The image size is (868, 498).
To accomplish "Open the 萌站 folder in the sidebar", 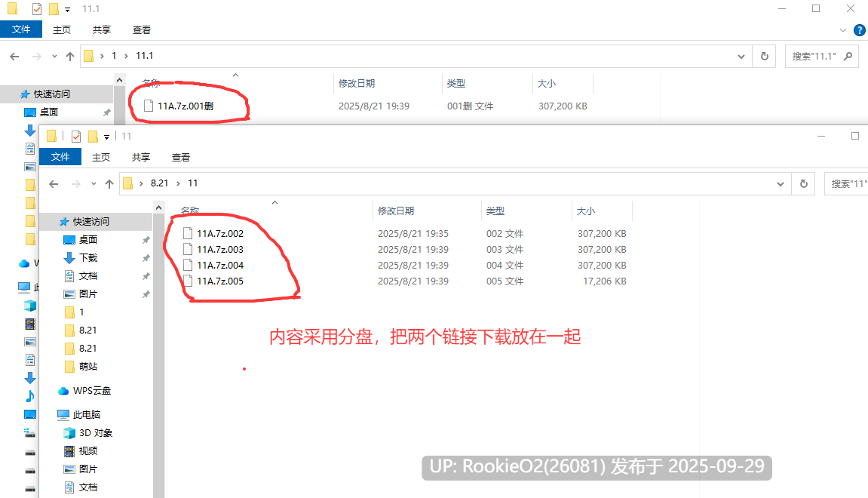I will click(88, 366).
